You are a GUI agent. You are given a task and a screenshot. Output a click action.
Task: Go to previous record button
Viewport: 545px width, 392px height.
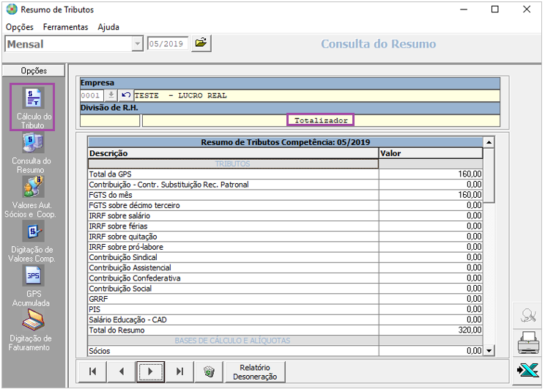tap(122, 371)
